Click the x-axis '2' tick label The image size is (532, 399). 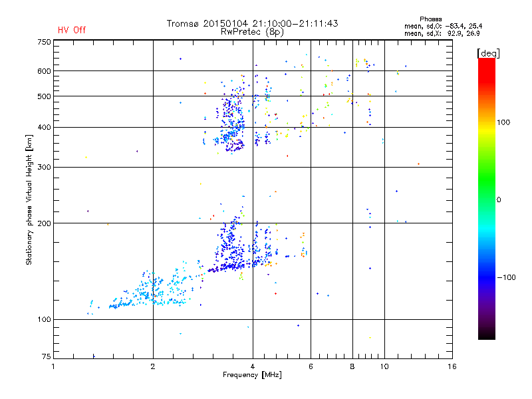coord(153,366)
